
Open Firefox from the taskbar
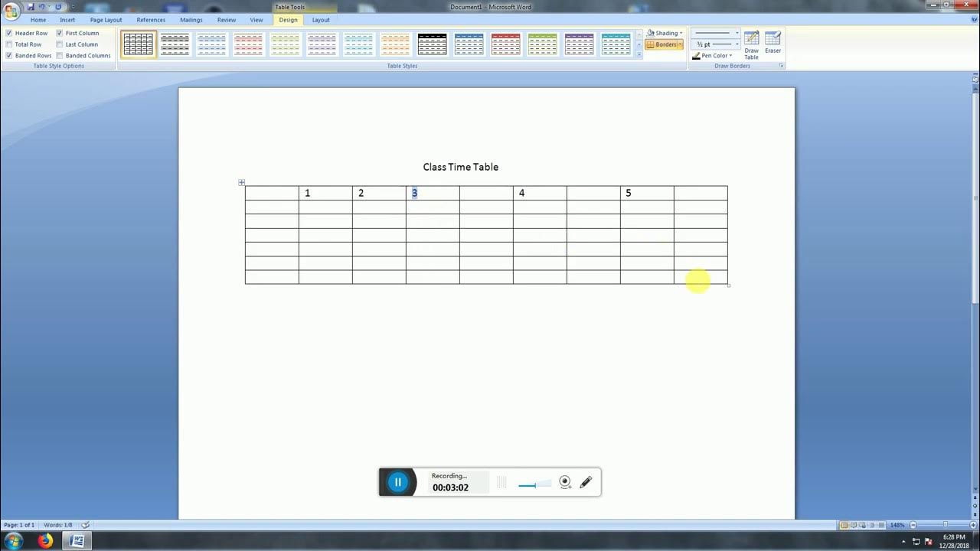pos(46,541)
